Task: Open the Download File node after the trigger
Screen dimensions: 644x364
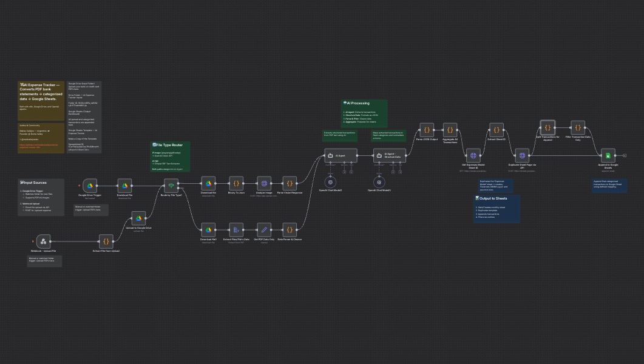Action: (x=124, y=186)
